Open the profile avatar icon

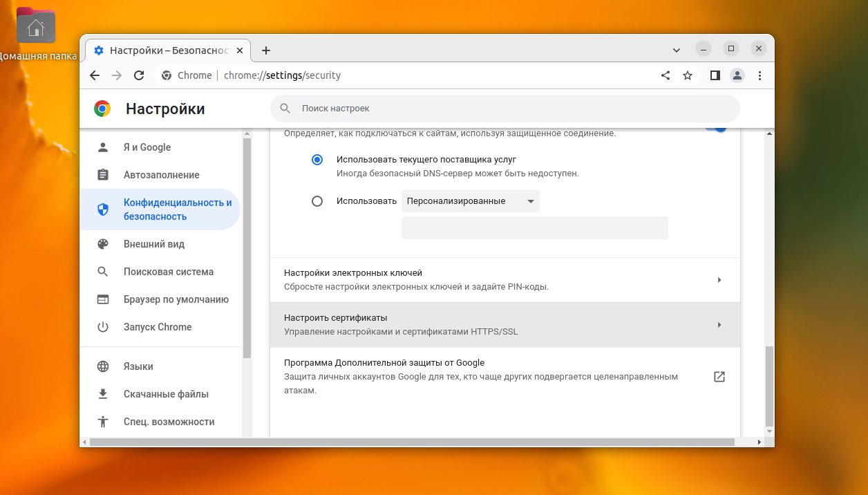click(737, 75)
